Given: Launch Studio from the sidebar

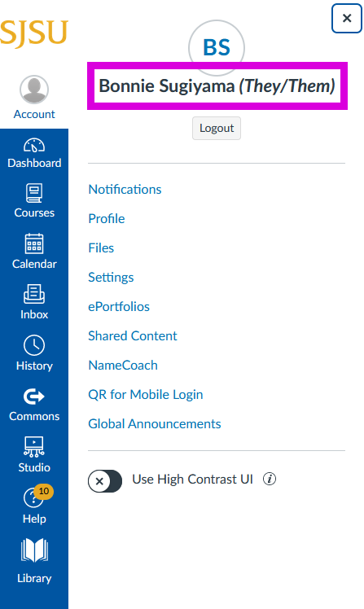Looking at the screenshot, I should tap(34, 455).
